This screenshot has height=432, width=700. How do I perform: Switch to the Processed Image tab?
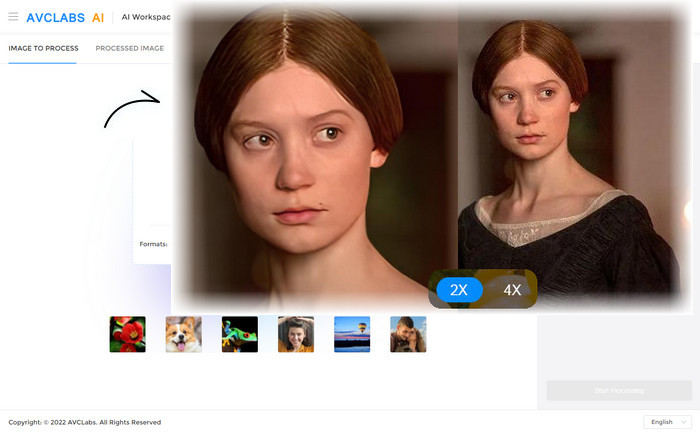pos(130,48)
